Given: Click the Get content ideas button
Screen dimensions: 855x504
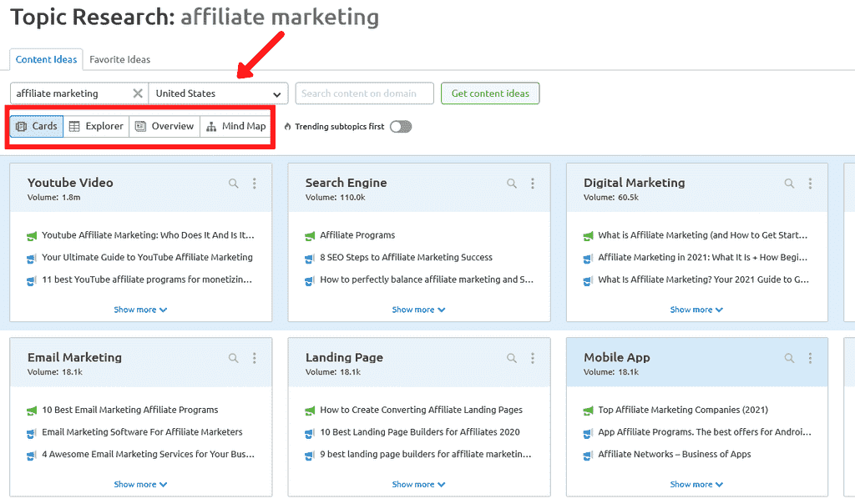Looking at the screenshot, I should pyautogui.click(x=490, y=93).
